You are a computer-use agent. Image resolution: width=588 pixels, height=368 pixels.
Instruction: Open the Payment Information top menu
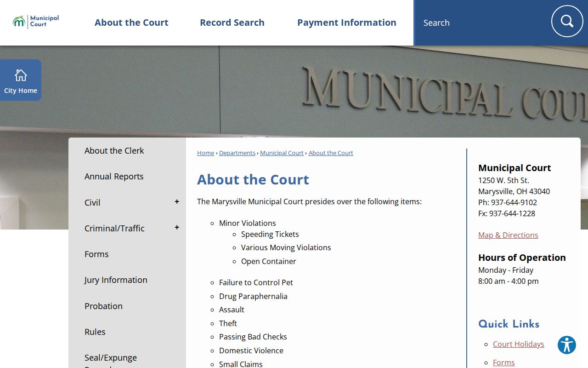347,23
